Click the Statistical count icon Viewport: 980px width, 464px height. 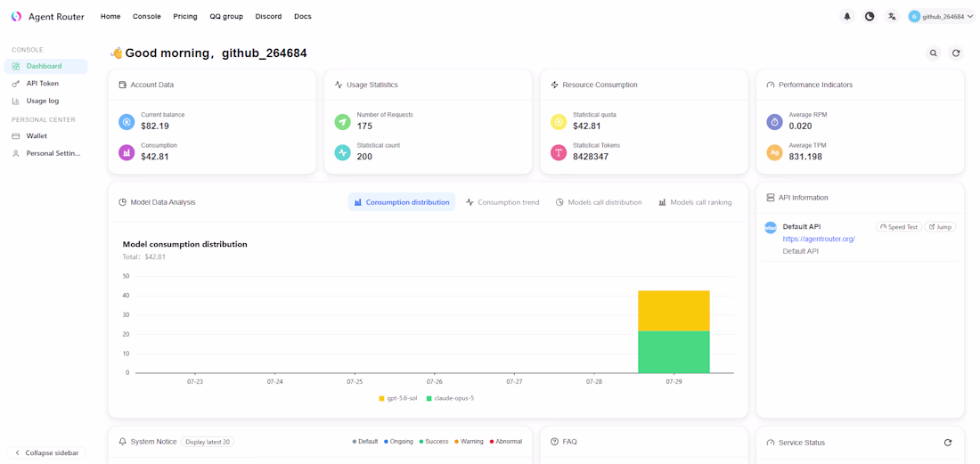click(342, 151)
